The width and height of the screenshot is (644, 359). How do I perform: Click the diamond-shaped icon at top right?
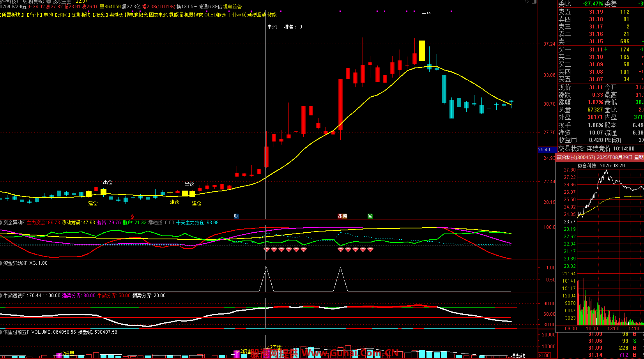pyautogui.click(x=527, y=2)
